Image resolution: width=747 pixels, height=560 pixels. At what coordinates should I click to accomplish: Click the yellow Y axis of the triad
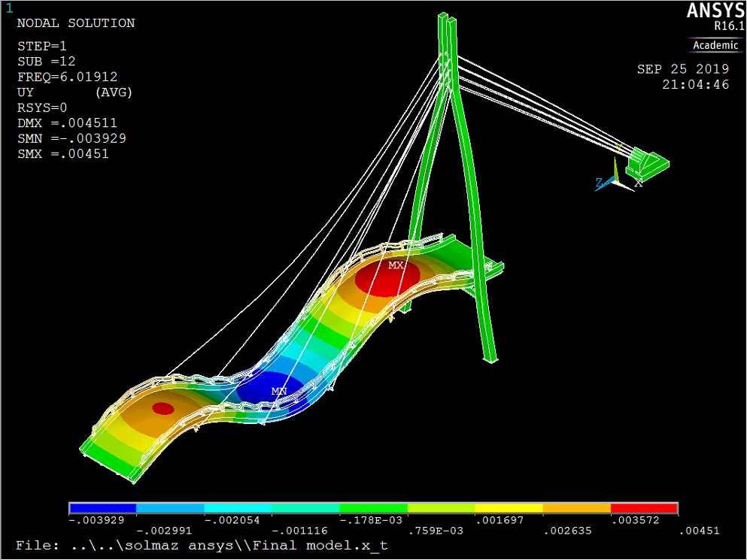coord(615,169)
